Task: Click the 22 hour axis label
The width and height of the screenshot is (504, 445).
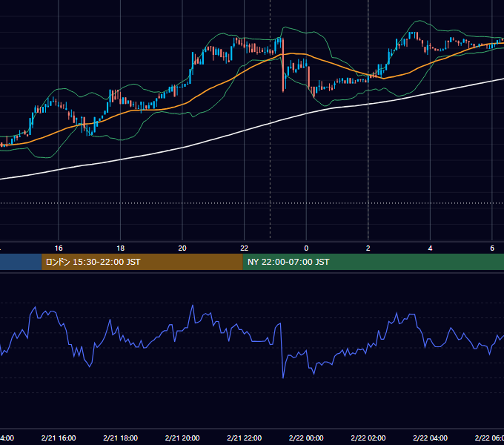Action: [245, 248]
